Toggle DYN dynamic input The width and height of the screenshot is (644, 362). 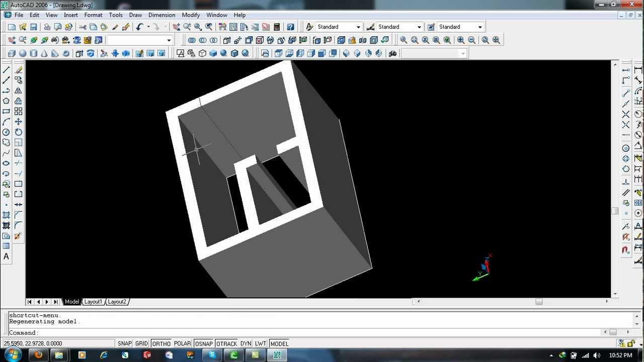click(246, 344)
